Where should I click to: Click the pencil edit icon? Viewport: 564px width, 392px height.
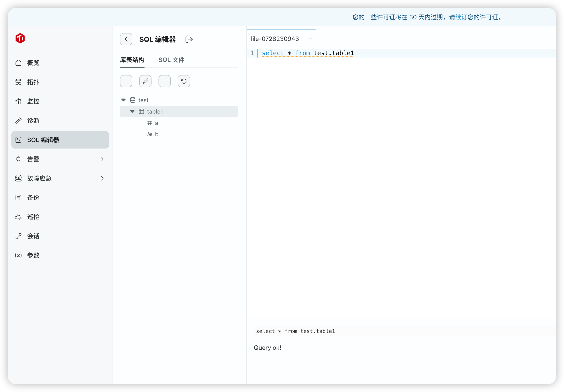[145, 81]
